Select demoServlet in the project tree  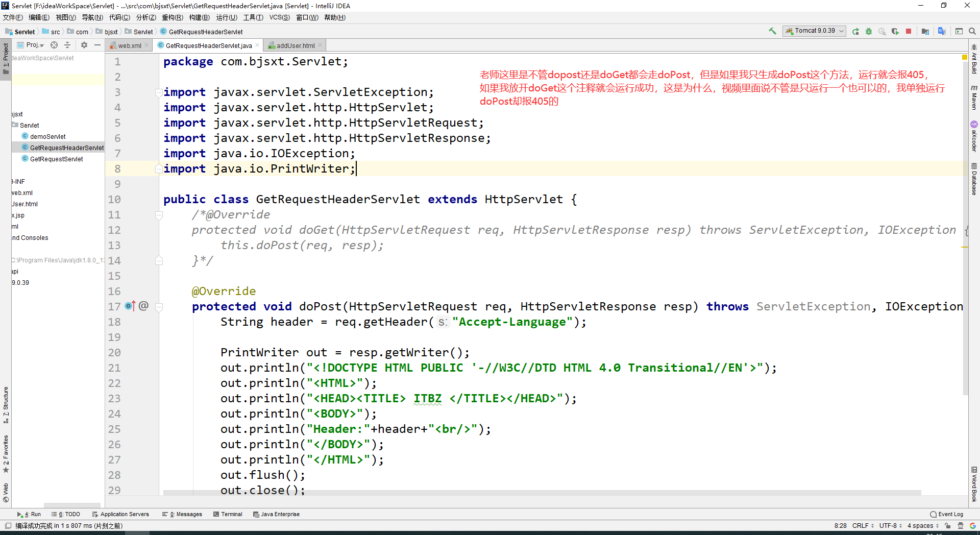tap(44, 136)
